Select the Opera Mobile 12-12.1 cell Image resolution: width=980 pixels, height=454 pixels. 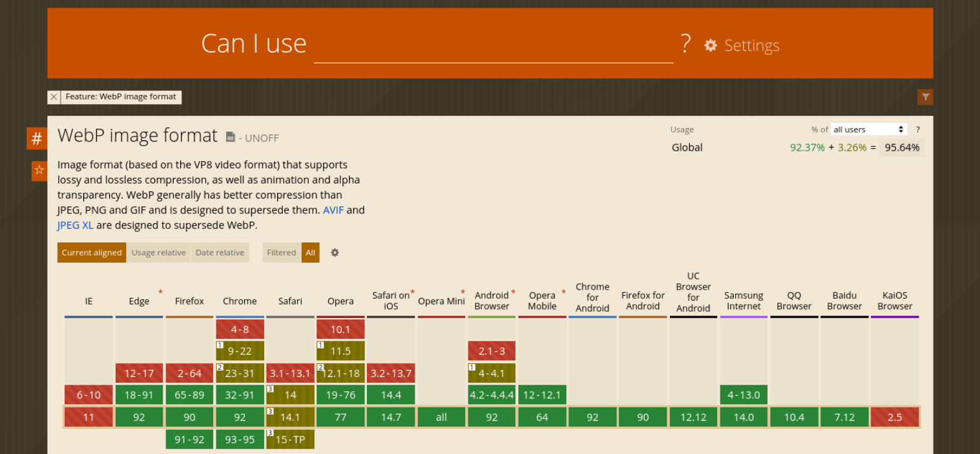[x=542, y=395]
